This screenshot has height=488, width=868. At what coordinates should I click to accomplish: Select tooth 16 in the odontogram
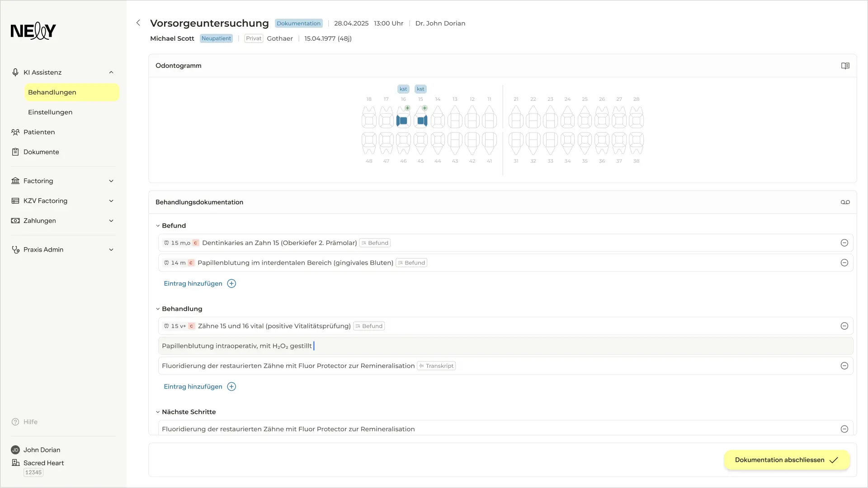[403, 119]
